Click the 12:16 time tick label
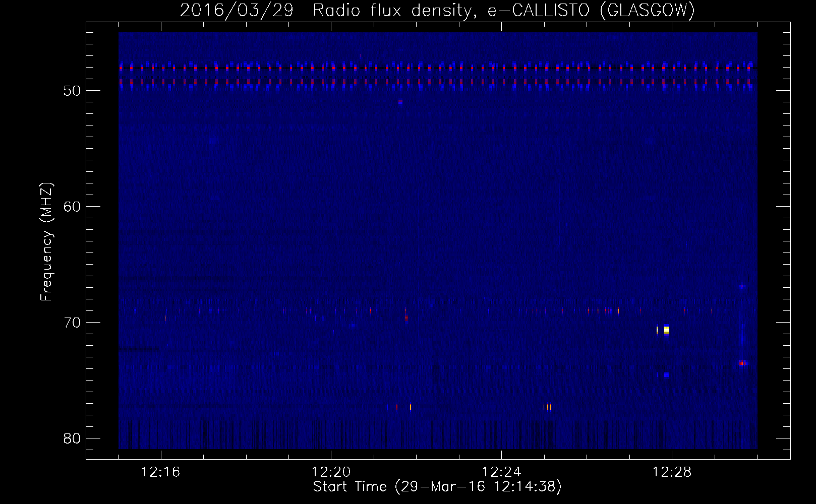The height and width of the screenshot is (504, 816). click(161, 472)
